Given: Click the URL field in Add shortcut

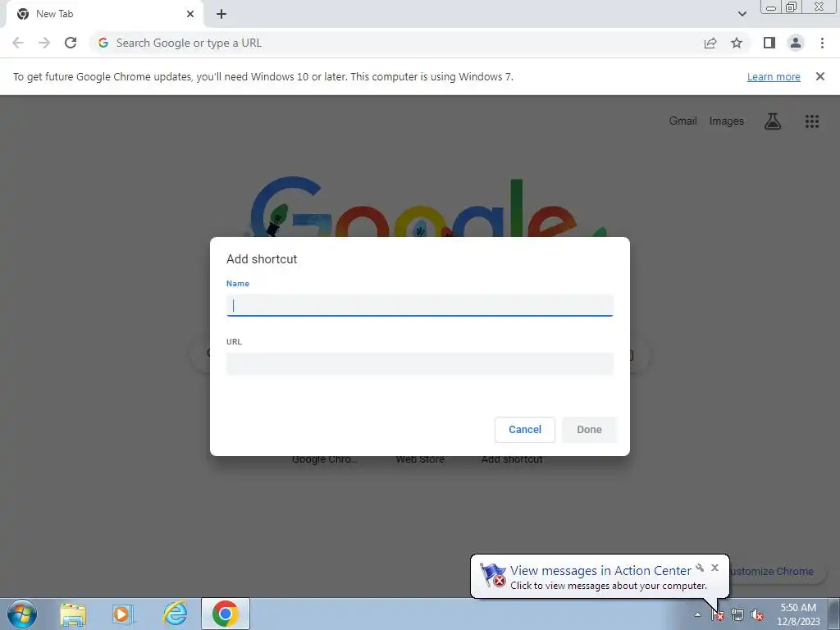Looking at the screenshot, I should (419, 363).
